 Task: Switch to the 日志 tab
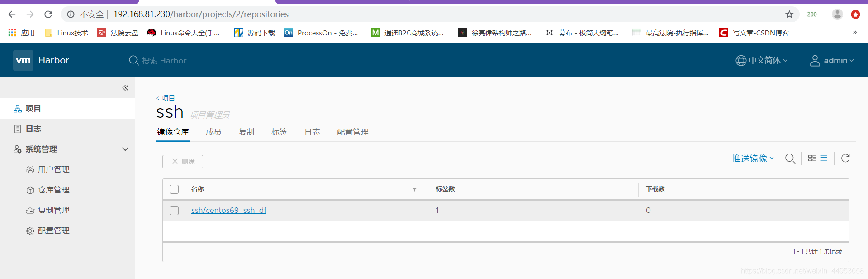point(312,132)
